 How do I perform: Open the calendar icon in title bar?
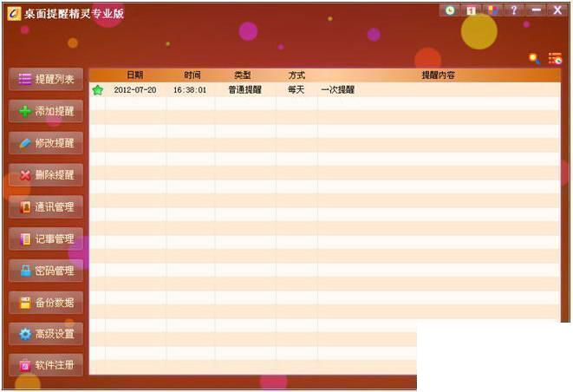[x=471, y=10]
